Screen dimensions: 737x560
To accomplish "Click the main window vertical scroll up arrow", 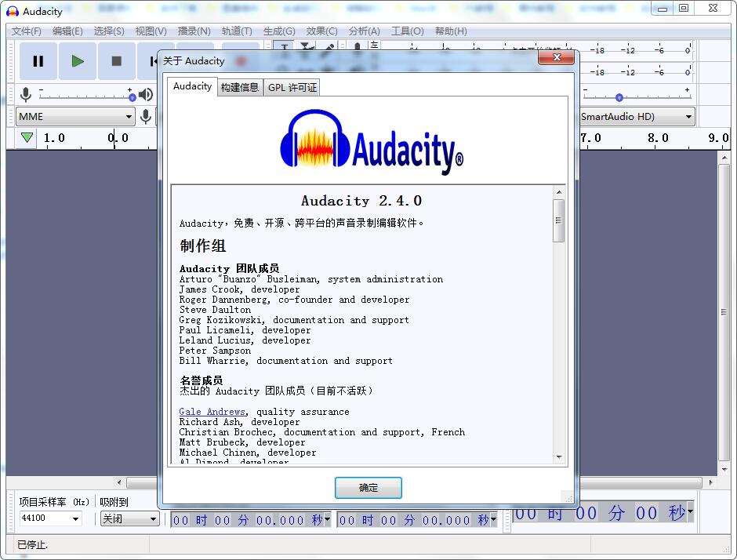I will tap(724, 158).
